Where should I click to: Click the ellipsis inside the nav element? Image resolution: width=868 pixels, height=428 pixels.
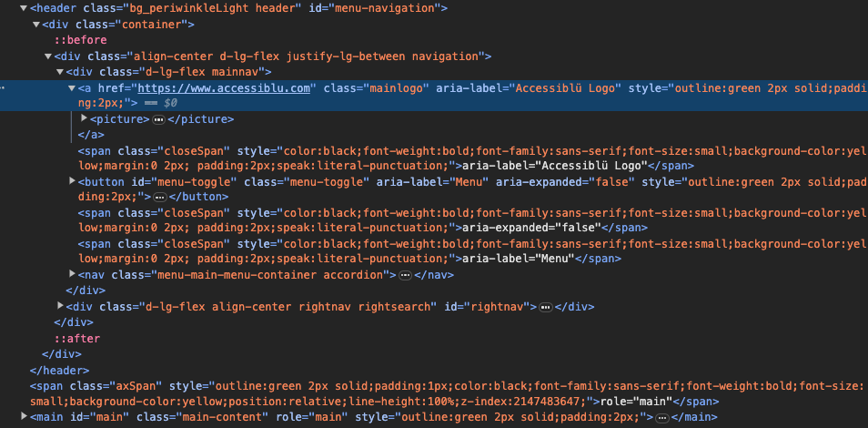tap(406, 274)
